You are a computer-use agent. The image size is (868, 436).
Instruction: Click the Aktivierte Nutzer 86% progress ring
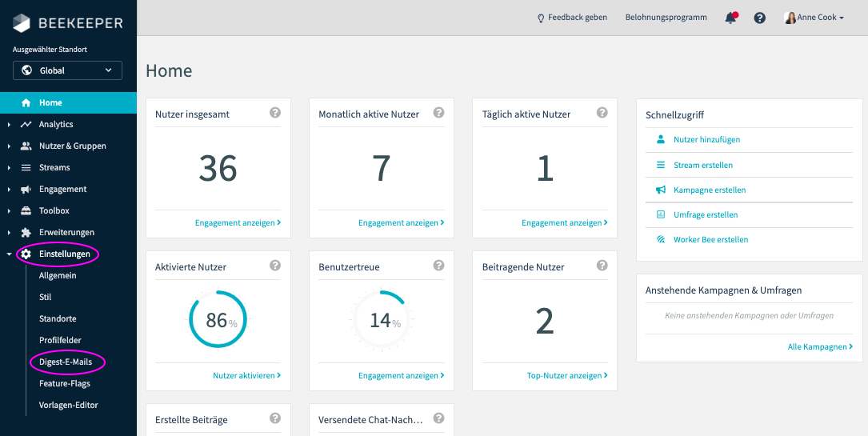tap(218, 320)
